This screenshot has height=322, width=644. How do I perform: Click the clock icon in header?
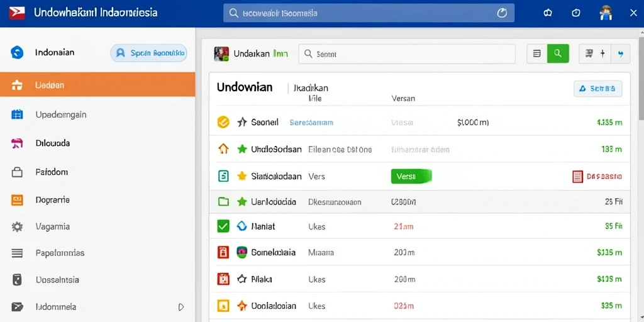(576, 13)
